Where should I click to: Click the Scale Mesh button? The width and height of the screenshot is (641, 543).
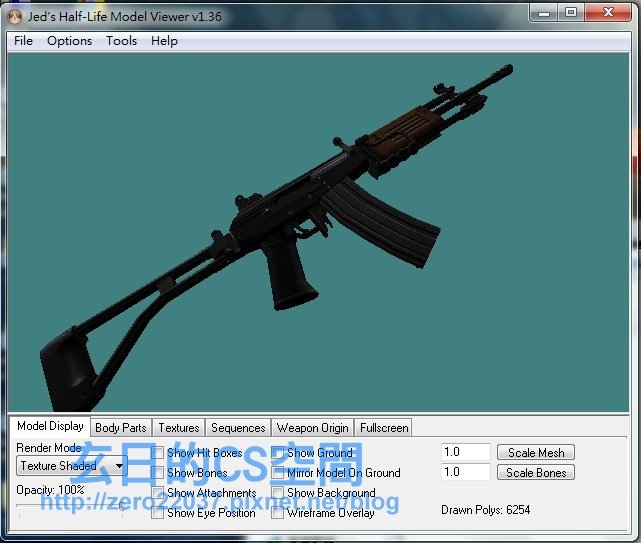pos(536,453)
